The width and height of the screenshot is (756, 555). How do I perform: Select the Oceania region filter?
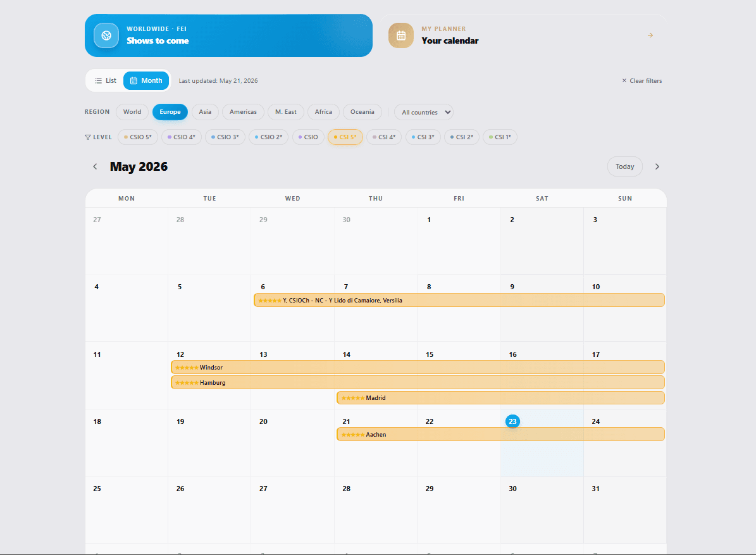362,112
